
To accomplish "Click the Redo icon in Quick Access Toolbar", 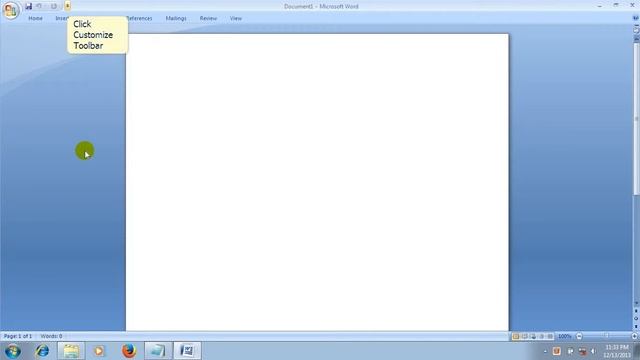I will [x=53, y=6].
